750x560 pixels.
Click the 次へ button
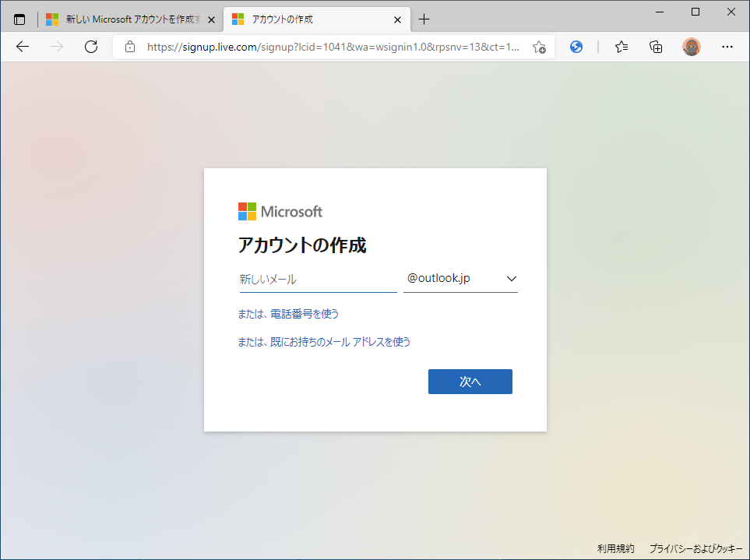470,382
